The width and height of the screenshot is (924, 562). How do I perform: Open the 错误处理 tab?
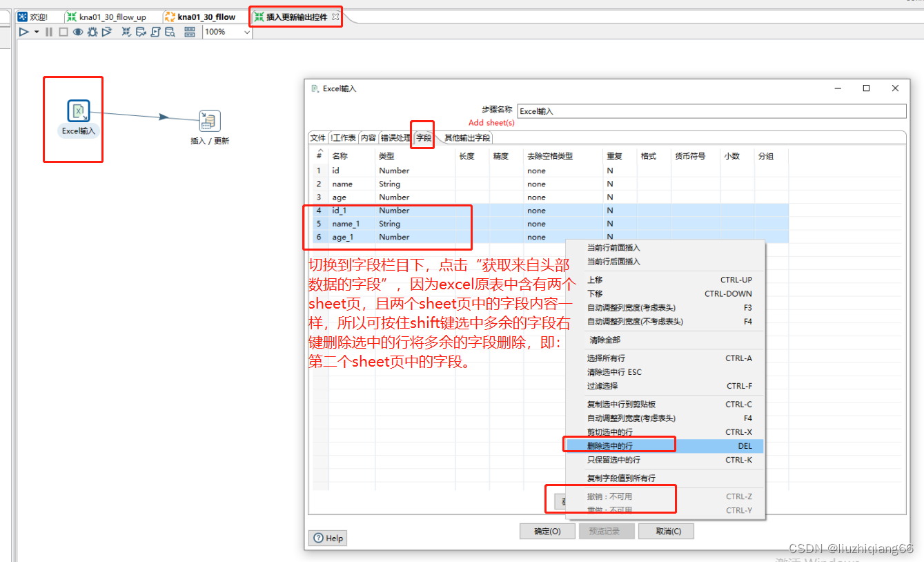click(395, 137)
